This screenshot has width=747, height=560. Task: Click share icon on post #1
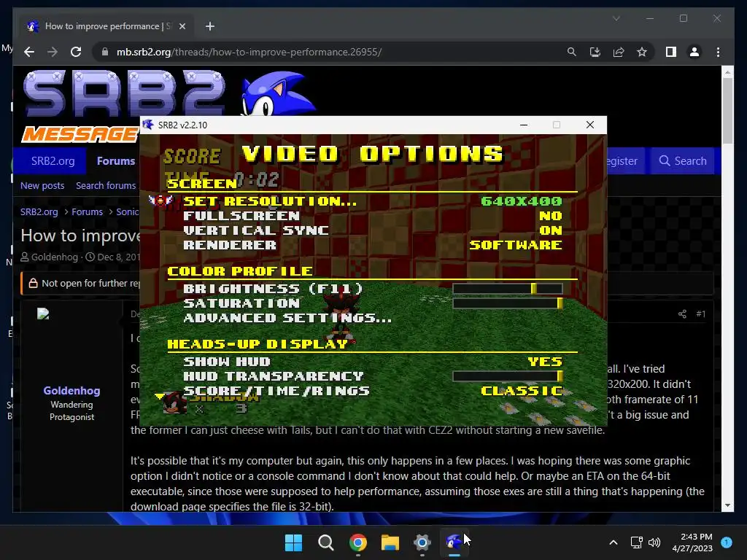coord(682,314)
